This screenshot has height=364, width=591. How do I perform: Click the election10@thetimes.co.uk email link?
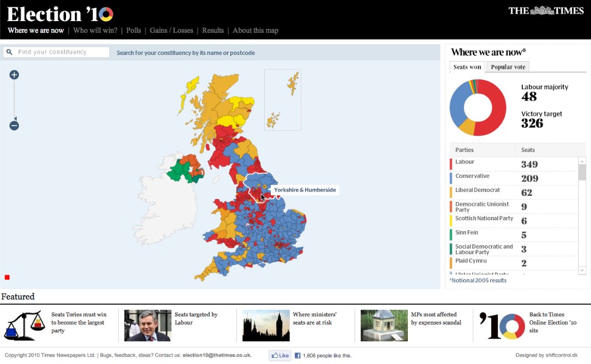217,355
